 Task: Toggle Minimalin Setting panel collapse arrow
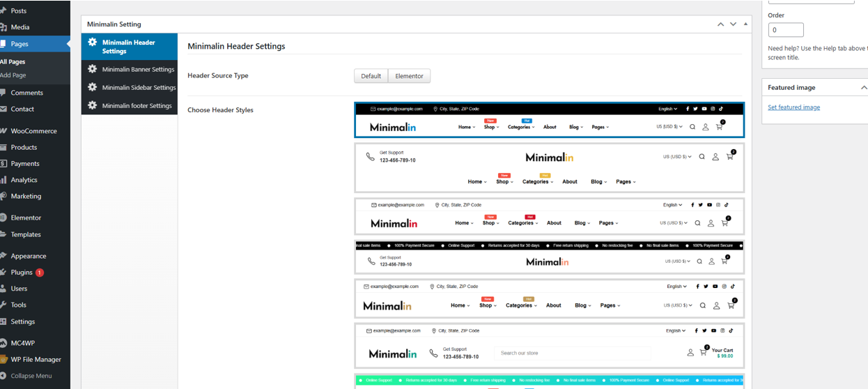(746, 24)
